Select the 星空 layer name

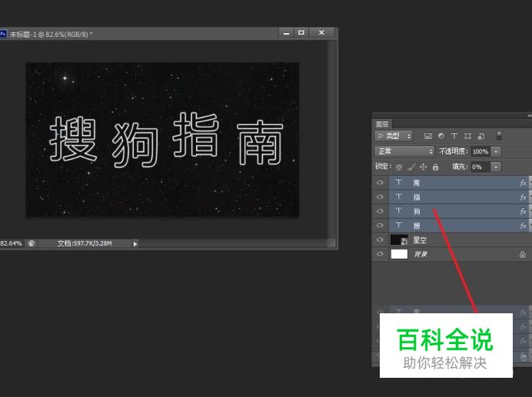[x=420, y=240]
